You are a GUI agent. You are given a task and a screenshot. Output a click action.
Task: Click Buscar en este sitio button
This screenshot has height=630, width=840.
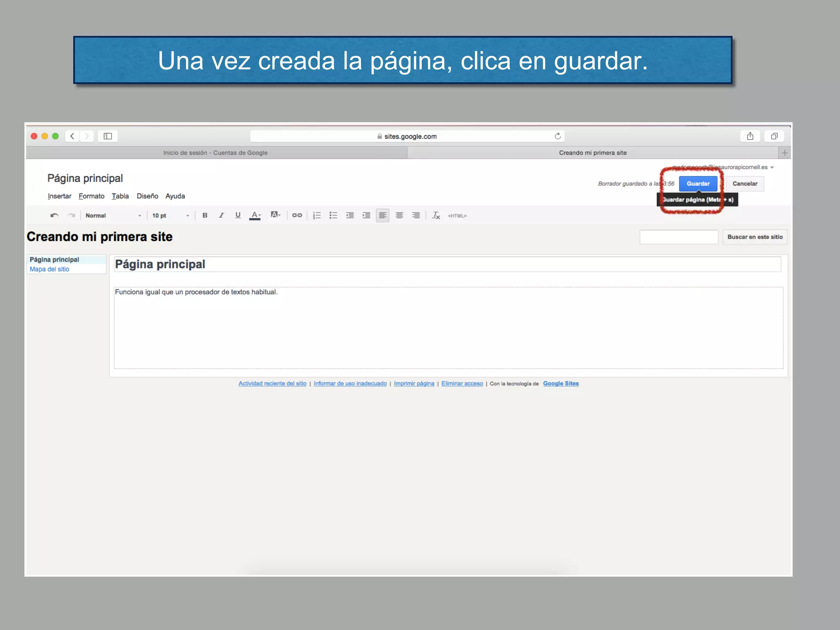pyautogui.click(x=755, y=237)
